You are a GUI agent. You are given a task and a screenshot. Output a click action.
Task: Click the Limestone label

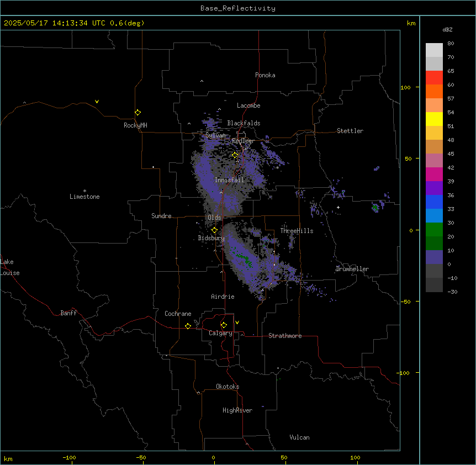click(x=84, y=197)
